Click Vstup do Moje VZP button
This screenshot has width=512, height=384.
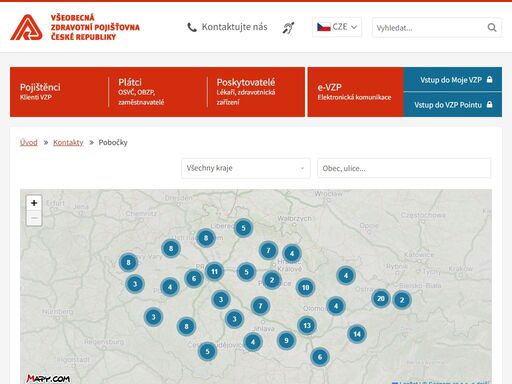[453, 80]
